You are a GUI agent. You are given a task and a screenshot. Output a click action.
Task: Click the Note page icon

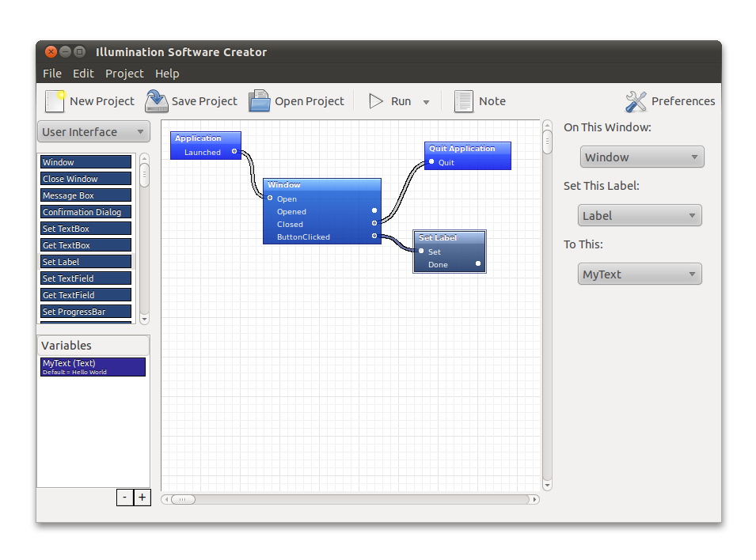tap(463, 101)
